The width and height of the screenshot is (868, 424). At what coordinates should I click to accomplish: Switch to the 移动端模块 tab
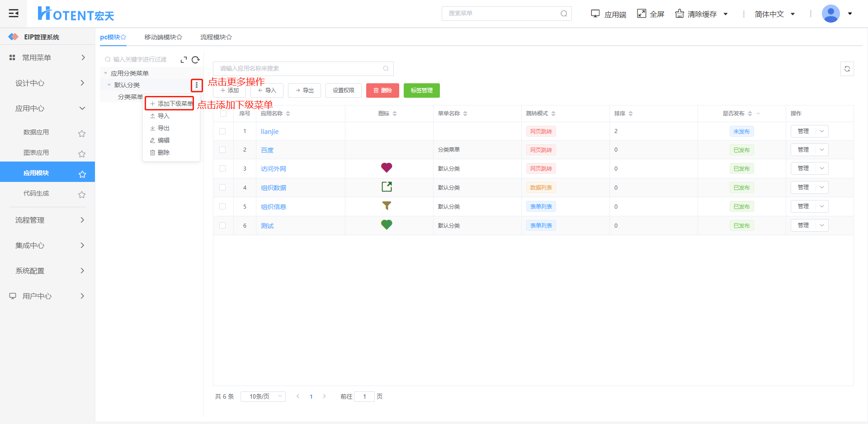163,37
